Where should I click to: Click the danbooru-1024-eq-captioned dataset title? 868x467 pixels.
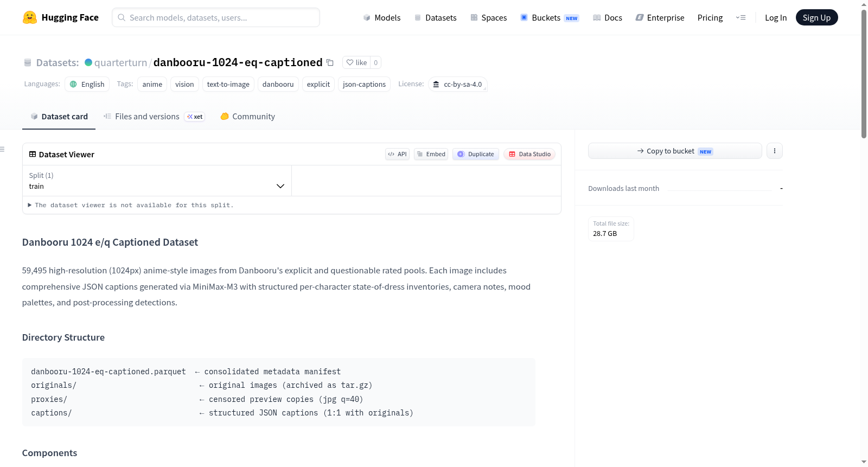tap(238, 62)
